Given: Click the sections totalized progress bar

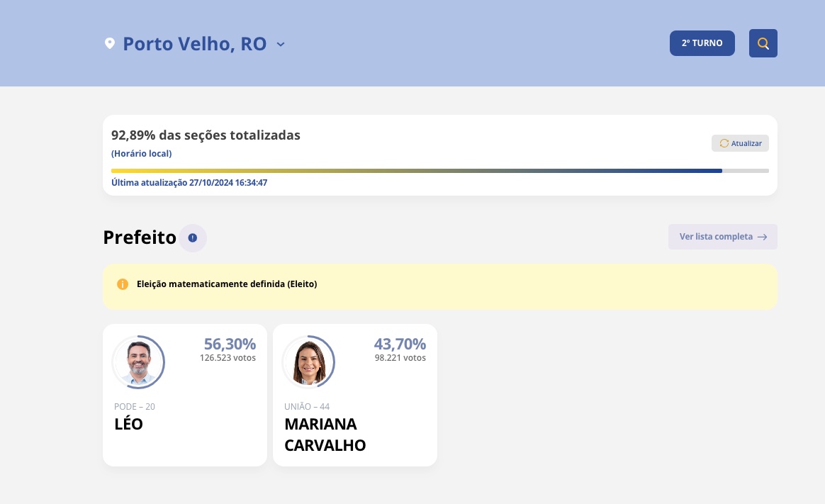Looking at the screenshot, I should [439, 171].
